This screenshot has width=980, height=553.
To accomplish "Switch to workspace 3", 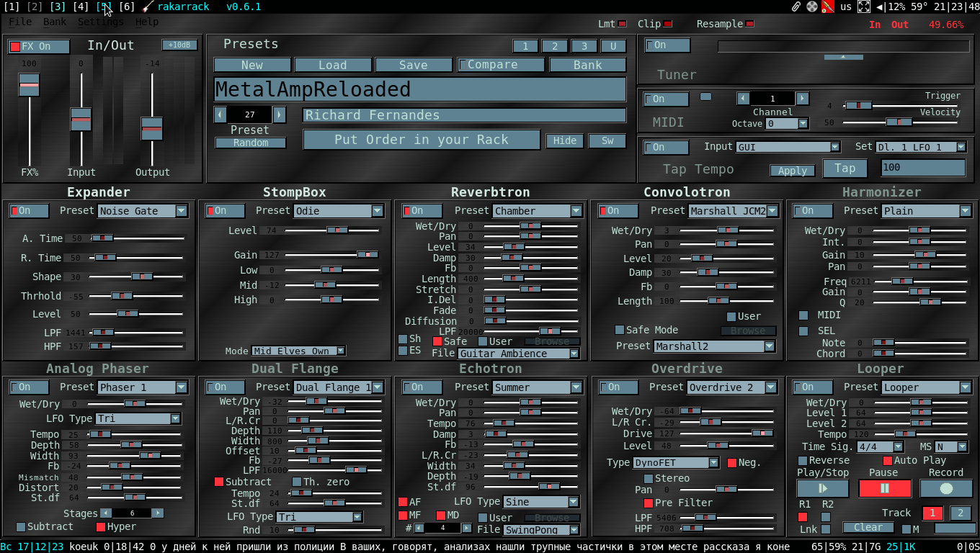I will 58,6.
